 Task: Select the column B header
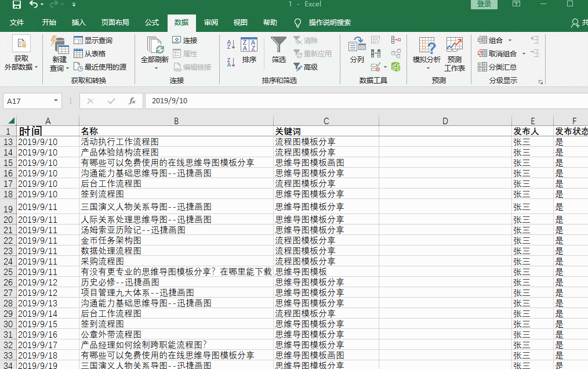pyautogui.click(x=176, y=121)
